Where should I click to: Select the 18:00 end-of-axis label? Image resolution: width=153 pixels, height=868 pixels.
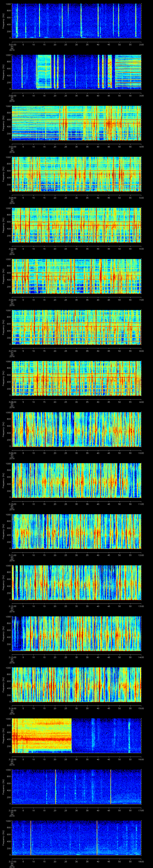tap(141, 861)
